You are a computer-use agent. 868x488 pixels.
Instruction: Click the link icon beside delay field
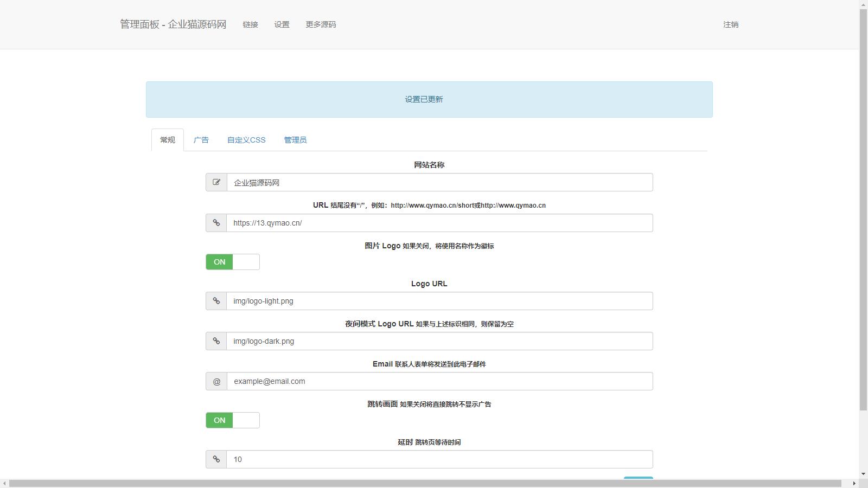click(x=216, y=459)
